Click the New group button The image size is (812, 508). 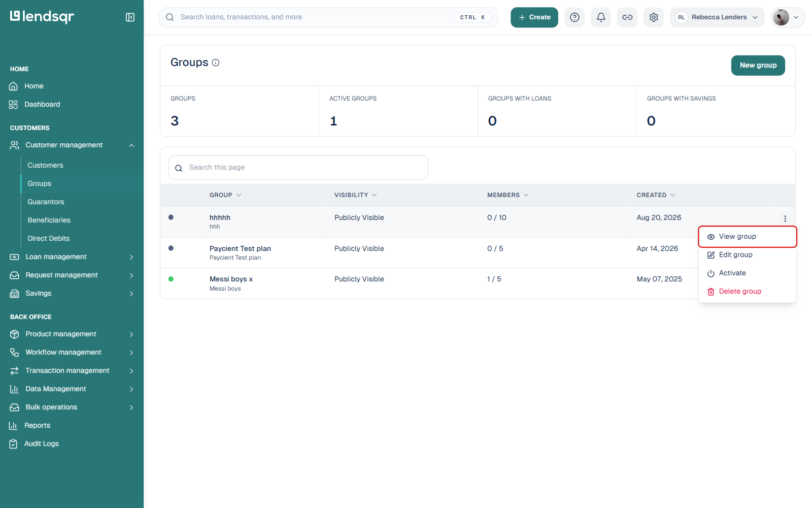tap(758, 66)
